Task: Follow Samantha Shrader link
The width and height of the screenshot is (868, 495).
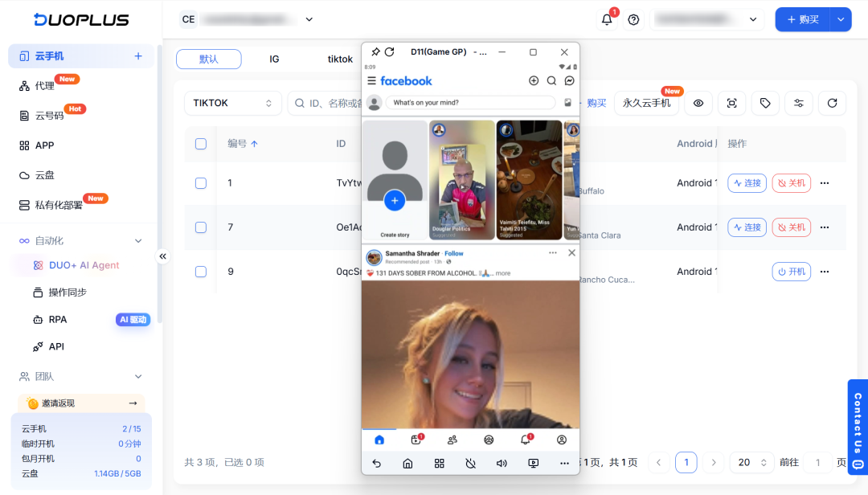Action: point(454,254)
